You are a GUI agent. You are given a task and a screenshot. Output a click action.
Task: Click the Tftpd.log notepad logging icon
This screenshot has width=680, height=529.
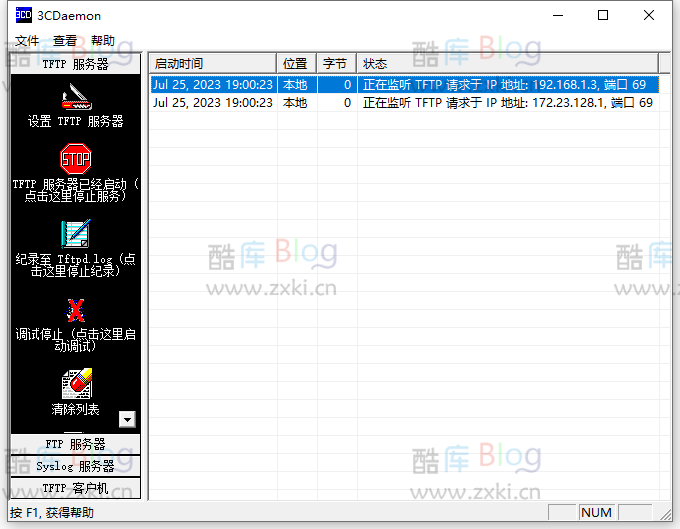point(76,234)
